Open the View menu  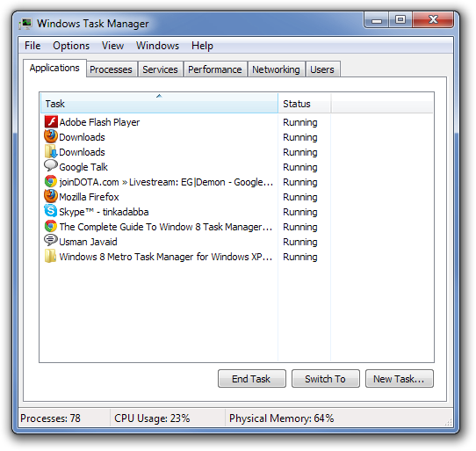pyautogui.click(x=112, y=46)
